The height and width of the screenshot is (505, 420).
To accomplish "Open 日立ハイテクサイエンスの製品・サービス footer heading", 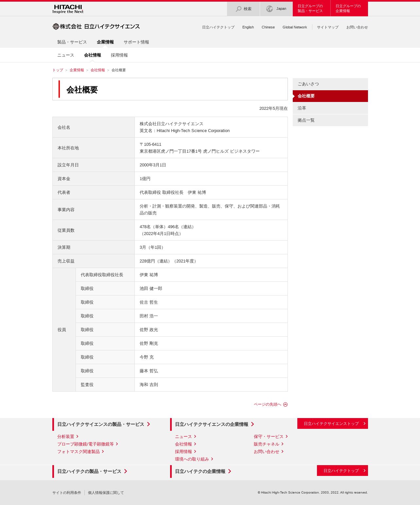I will tap(103, 424).
